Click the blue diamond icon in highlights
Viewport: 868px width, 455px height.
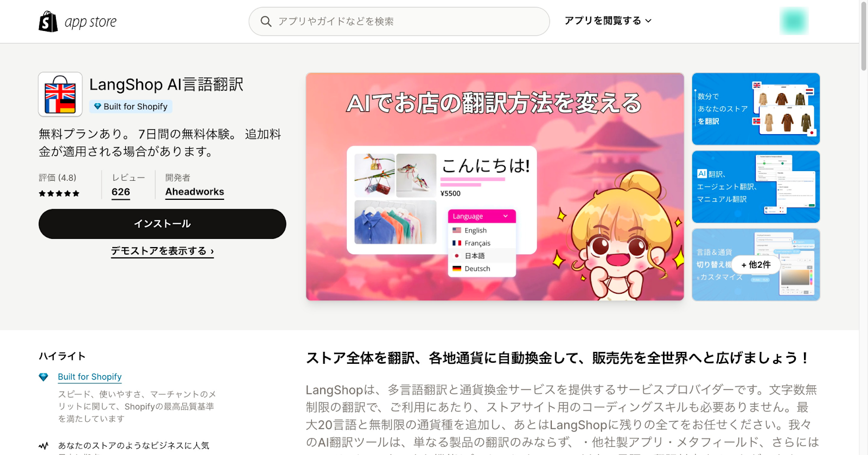pos(43,377)
